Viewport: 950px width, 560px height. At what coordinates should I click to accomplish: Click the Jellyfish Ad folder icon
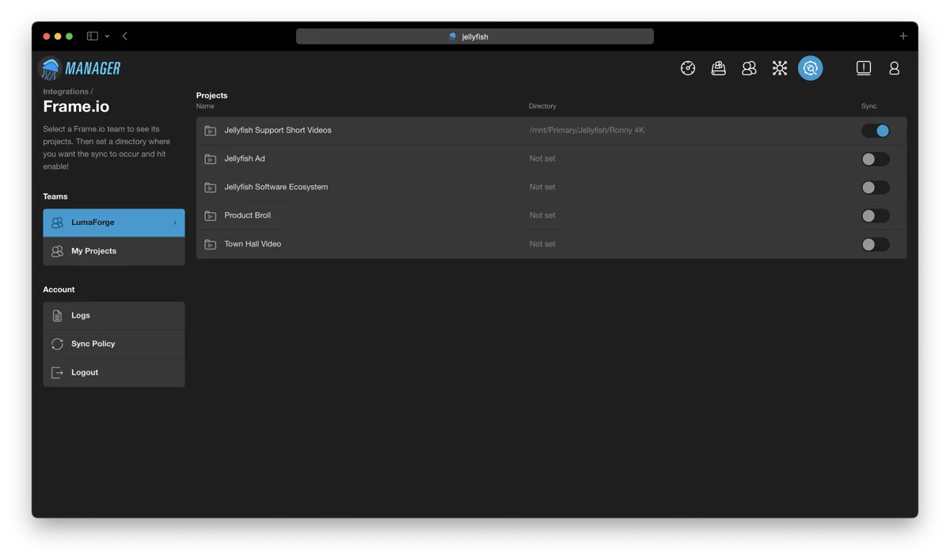point(210,159)
